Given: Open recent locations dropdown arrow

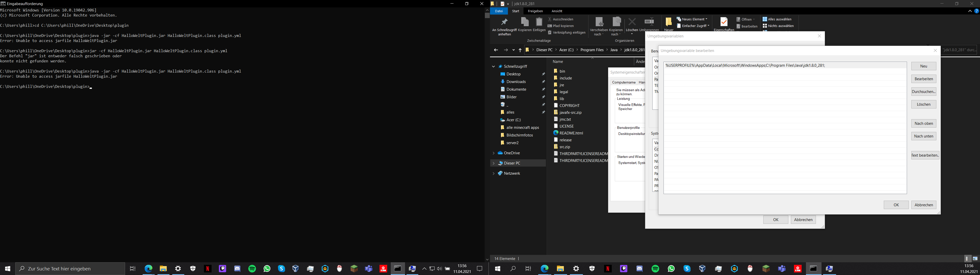Looking at the screenshot, I should pyautogui.click(x=513, y=50).
